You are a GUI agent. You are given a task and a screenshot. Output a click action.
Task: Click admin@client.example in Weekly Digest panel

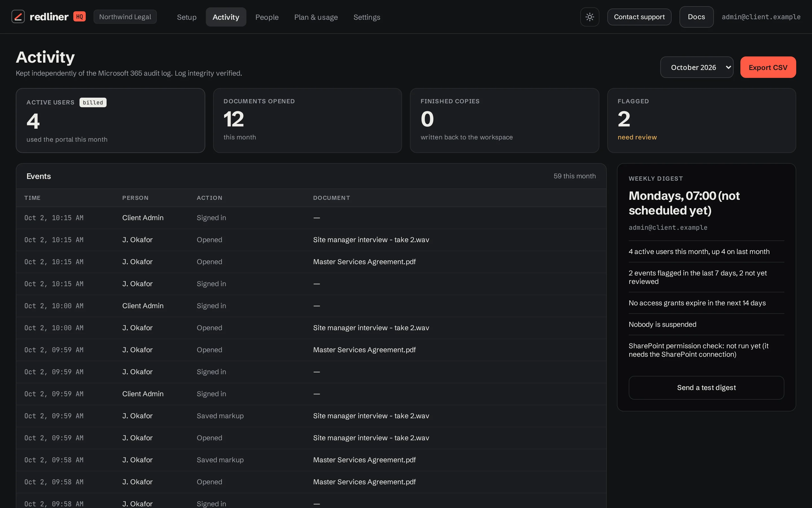(668, 227)
